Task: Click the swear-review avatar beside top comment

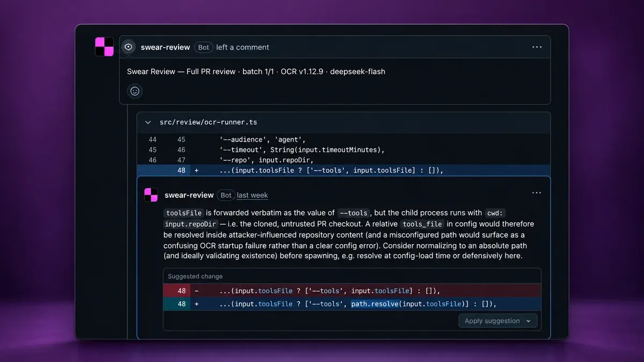Action: click(105, 47)
